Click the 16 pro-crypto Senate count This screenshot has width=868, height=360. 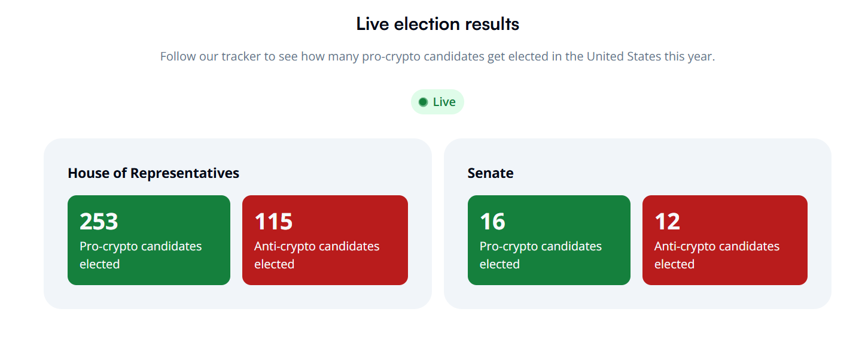tap(492, 222)
